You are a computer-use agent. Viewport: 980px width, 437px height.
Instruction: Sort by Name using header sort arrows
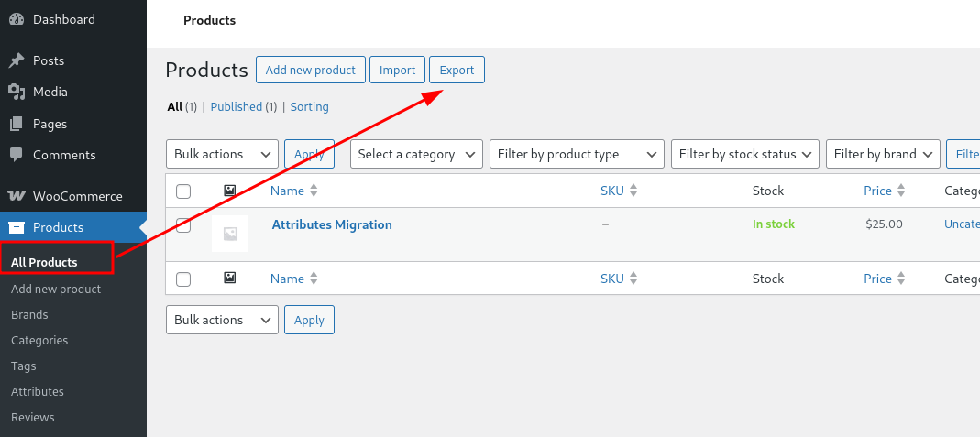[314, 191]
